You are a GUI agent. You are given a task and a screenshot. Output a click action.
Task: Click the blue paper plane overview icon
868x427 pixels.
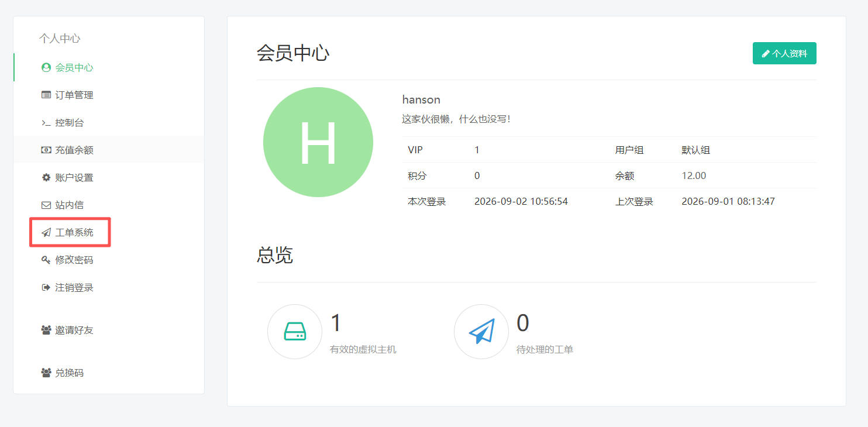click(481, 332)
